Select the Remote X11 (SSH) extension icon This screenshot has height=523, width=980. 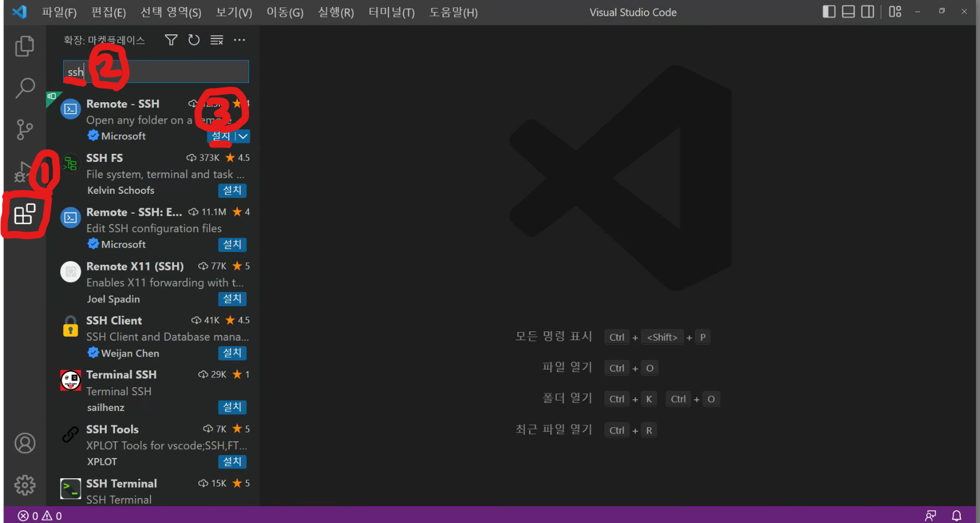[71, 272]
